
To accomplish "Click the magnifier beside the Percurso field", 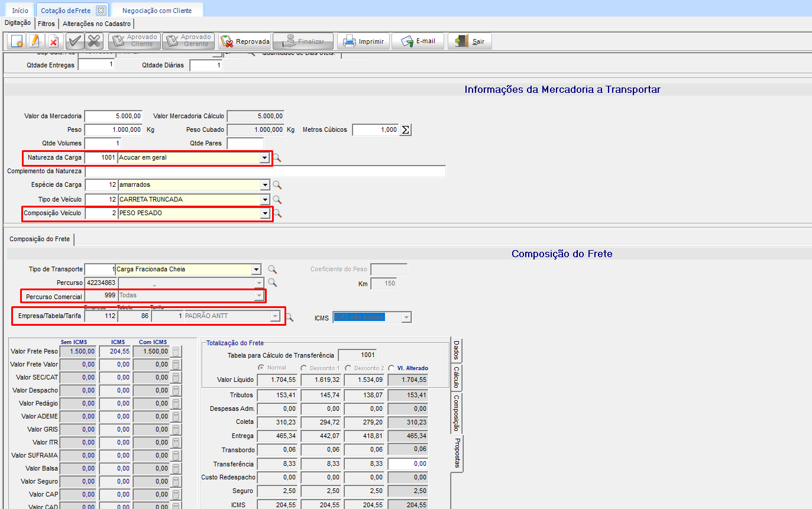I will coord(272,283).
